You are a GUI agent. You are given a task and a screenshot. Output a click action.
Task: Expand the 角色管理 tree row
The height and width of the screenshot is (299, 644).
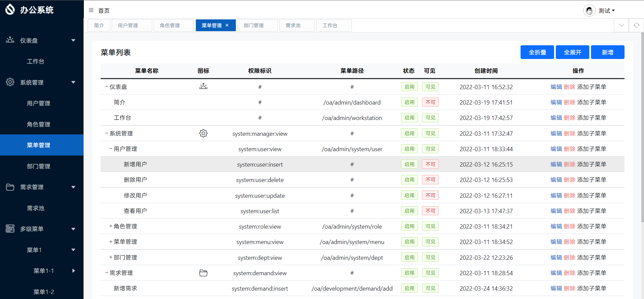click(x=111, y=226)
